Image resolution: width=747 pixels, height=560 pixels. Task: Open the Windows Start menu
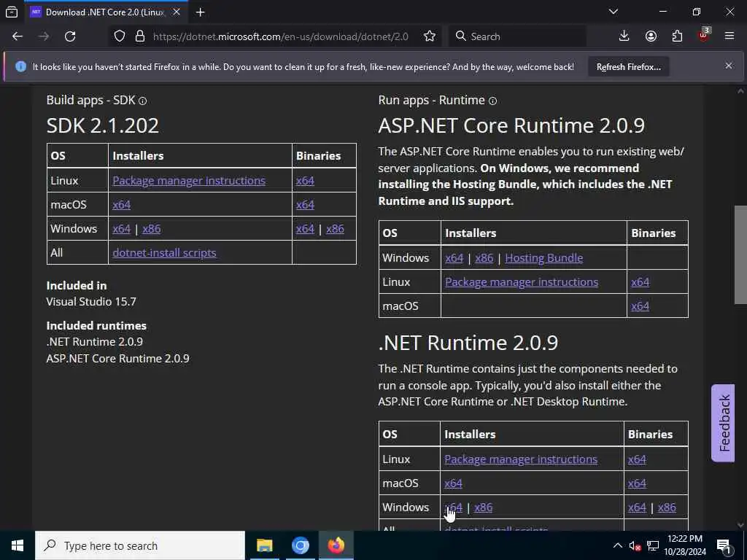(x=18, y=545)
